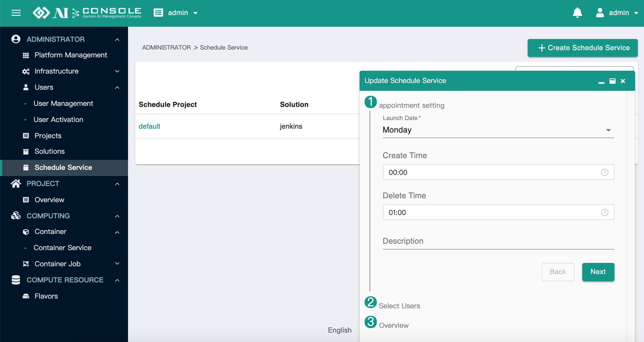Click the Infrastructure gears icon

click(x=26, y=72)
